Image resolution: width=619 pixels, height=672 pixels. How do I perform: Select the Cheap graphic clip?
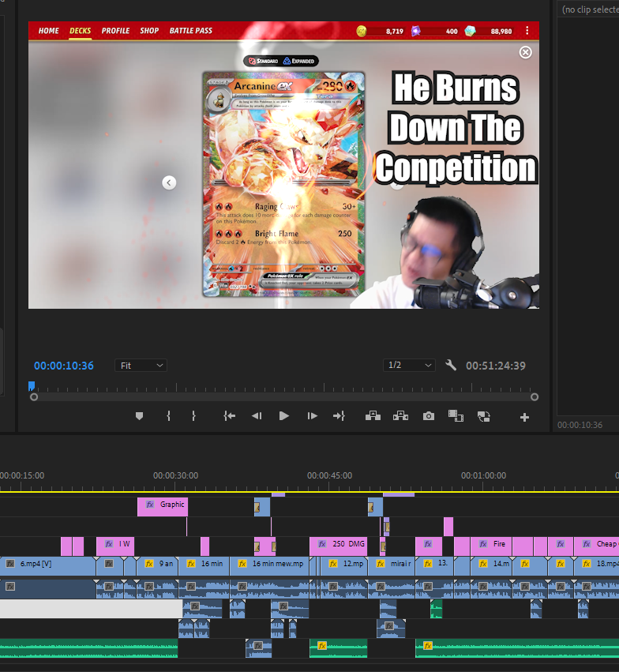pos(596,546)
